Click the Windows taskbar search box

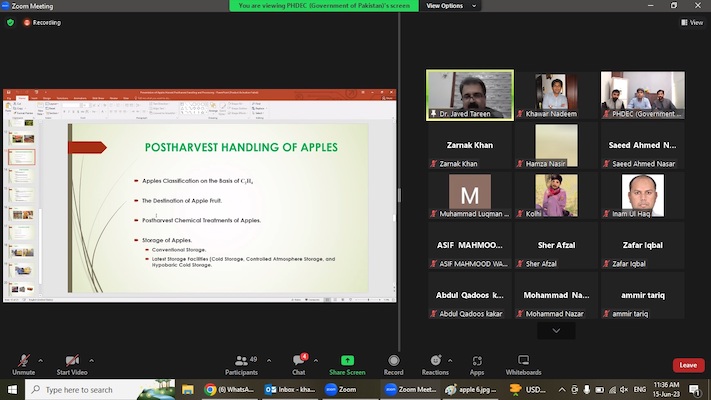click(x=95, y=390)
